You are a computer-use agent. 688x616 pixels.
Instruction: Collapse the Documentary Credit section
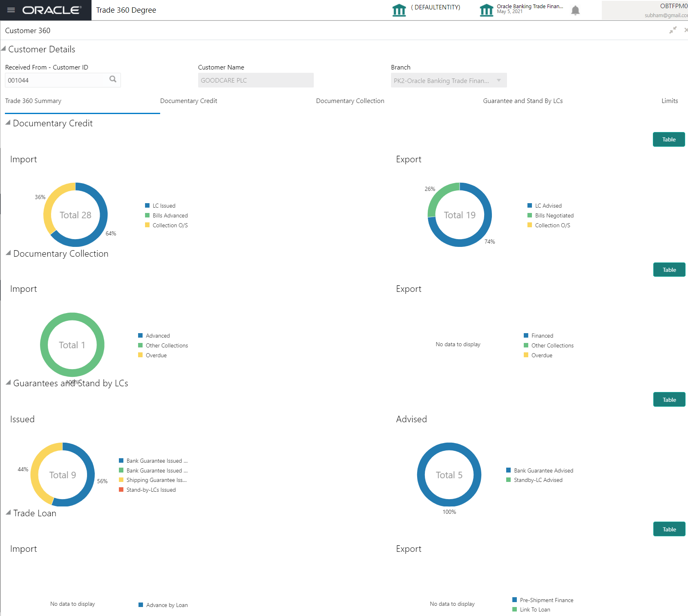8,123
